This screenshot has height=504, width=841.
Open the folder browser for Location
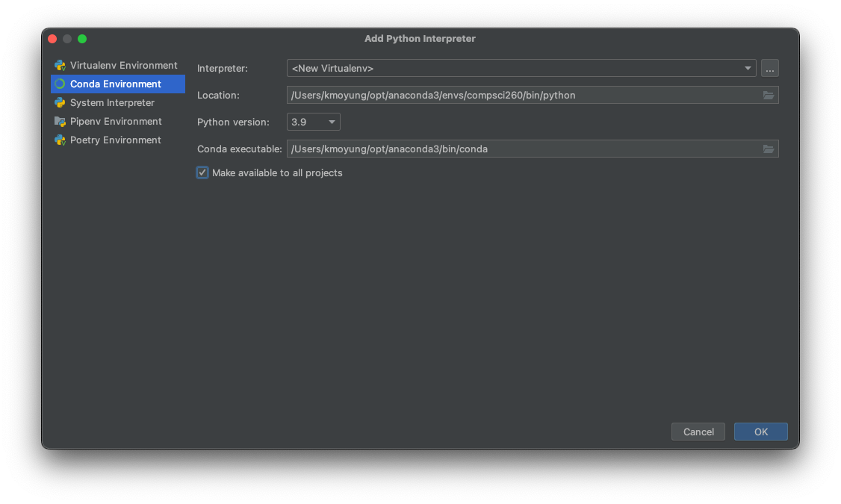(x=769, y=95)
